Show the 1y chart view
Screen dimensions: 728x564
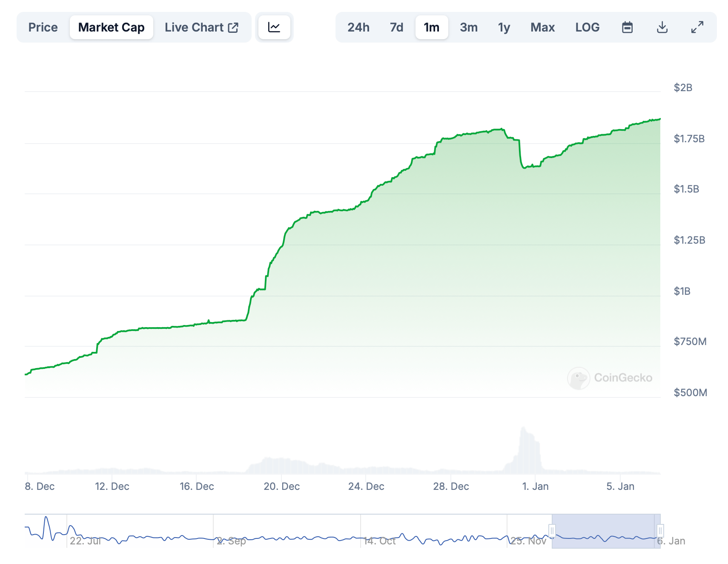point(503,27)
